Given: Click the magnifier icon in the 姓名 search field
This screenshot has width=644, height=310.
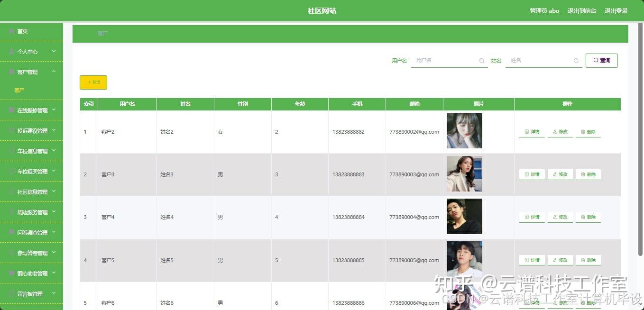Looking at the screenshot, I should coord(576,61).
